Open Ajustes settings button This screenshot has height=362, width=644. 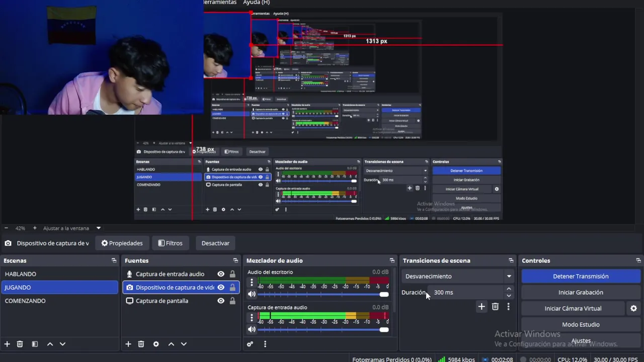tap(581, 341)
